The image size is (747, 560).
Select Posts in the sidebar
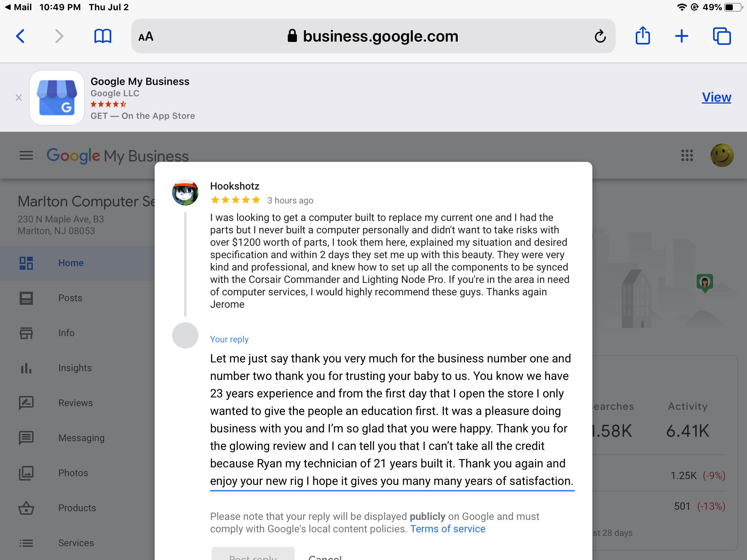point(70,298)
